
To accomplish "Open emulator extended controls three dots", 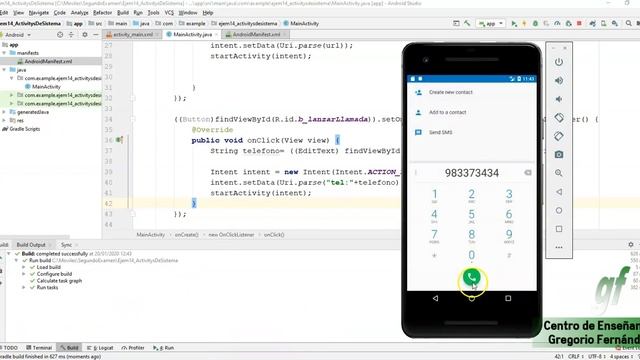I will click(x=559, y=247).
